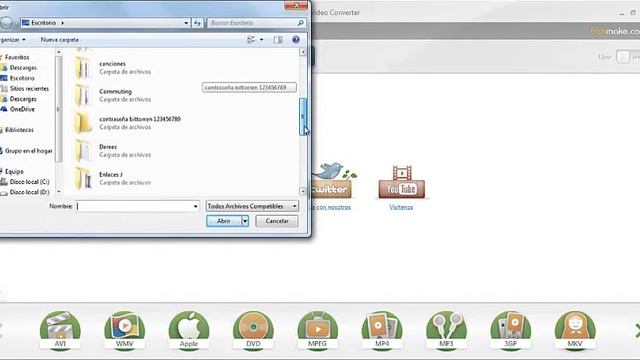This screenshot has width=640, height=360.
Task: Choose the DVD output format icon
Action: [x=253, y=330]
